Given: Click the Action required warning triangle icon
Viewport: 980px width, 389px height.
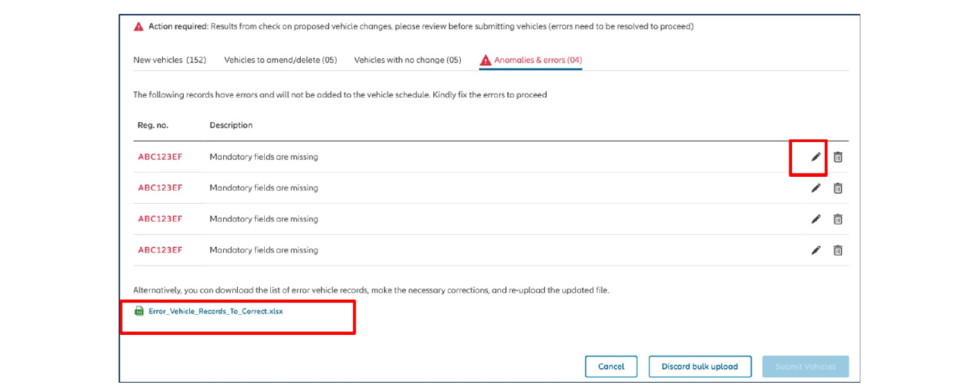Looking at the screenshot, I should click(x=139, y=26).
